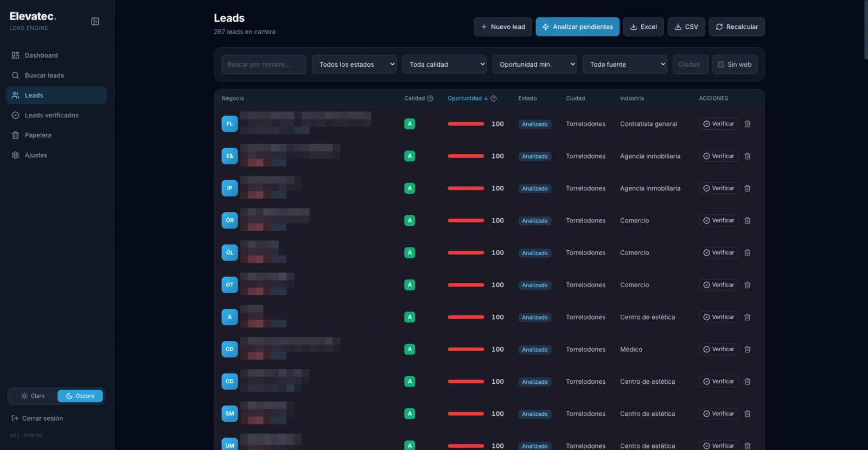Click the Oportunidad help question icon
The image size is (868, 450).
pyautogui.click(x=494, y=98)
